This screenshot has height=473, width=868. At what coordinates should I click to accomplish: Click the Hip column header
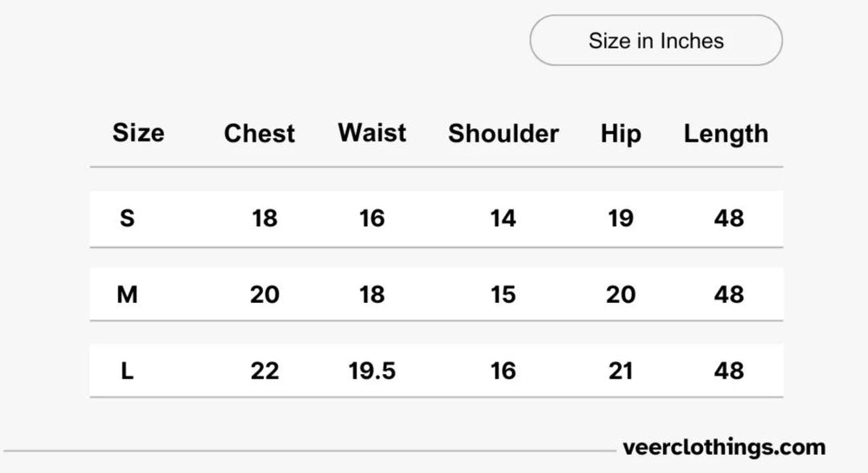pyautogui.click(x=621, y=134)
